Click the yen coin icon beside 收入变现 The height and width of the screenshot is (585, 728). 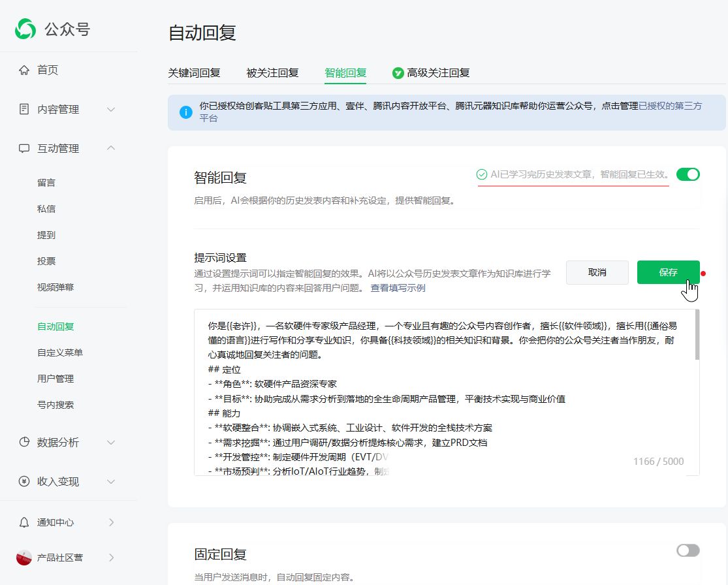tap(24, 481)
